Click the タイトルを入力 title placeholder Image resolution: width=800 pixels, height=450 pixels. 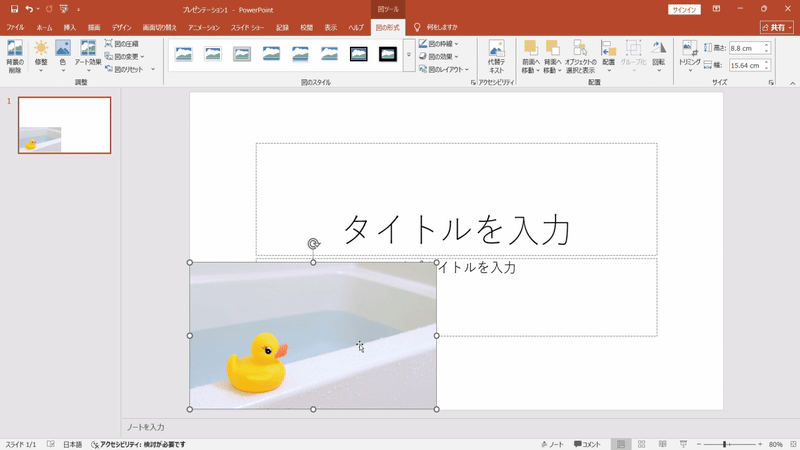point(457,199)
